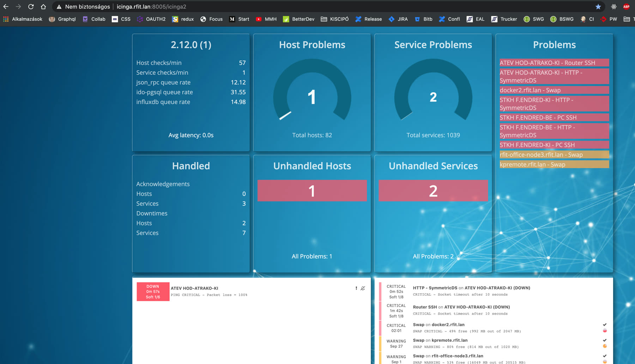Go to browser home page icon
The height and width of the screenshot is (364, 635).
[43, 7]
